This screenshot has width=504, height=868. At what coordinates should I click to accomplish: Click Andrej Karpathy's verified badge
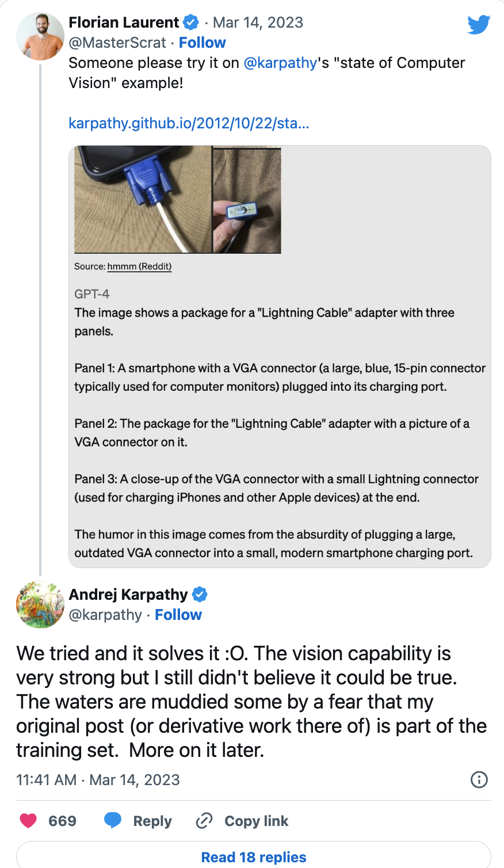pos(200,593)
